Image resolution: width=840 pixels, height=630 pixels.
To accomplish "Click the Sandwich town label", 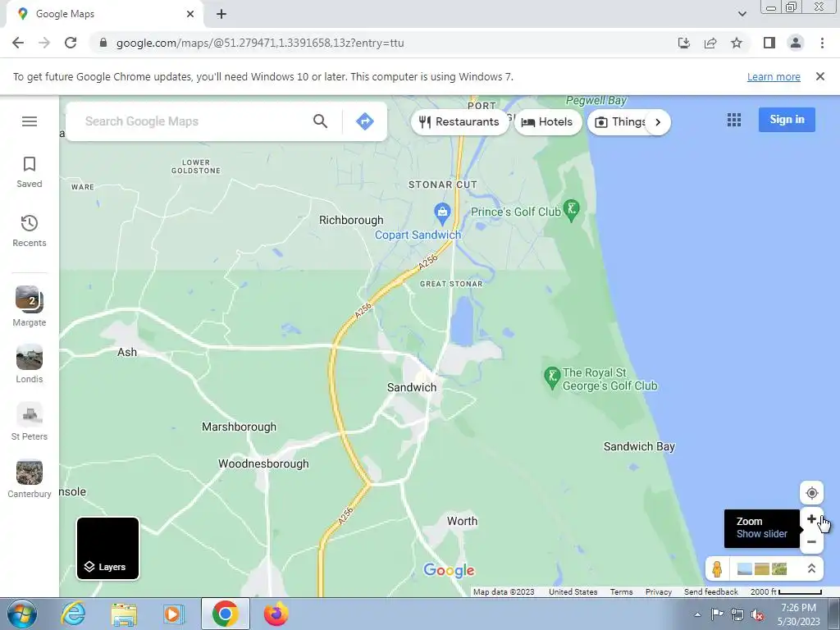I will tap(412, 387).
